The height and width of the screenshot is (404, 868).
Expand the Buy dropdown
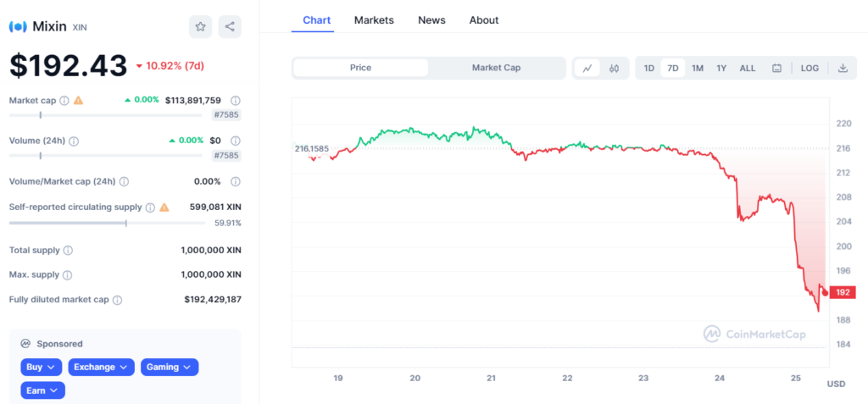[x=42, y=367]
